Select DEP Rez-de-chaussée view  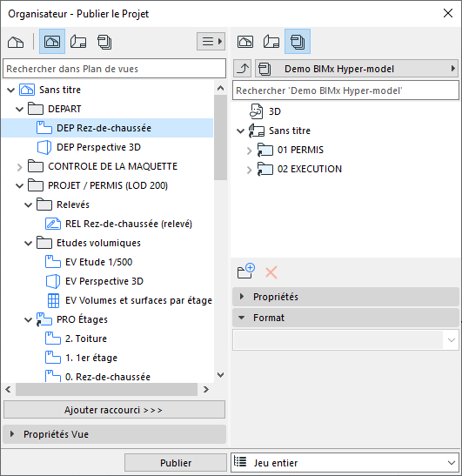coord(107,128)
